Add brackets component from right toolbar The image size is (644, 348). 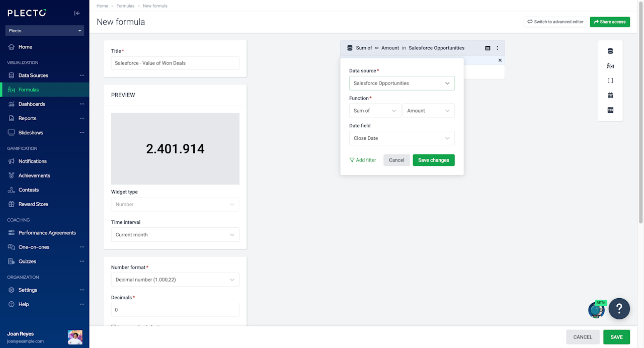click(610, 80)
